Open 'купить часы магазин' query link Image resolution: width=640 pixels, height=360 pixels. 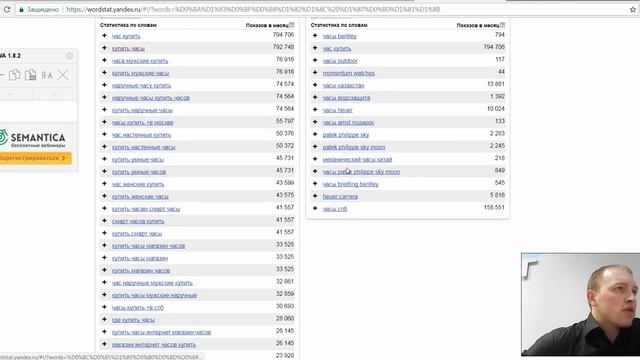coord(140,258)
